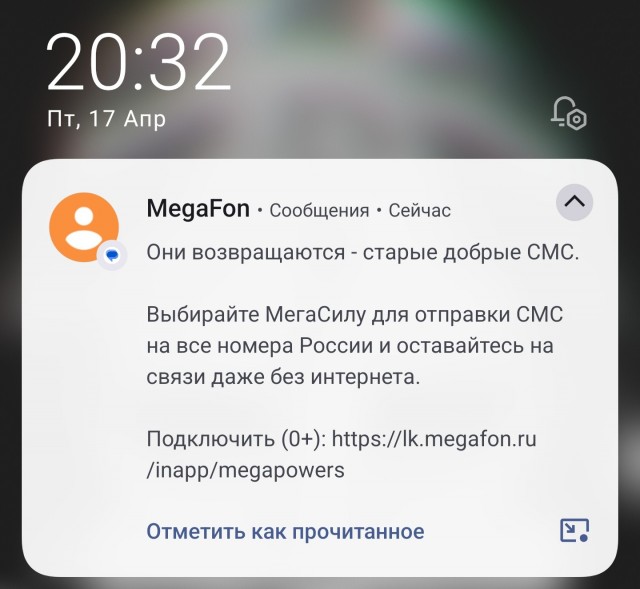Tap 'Отметить как прочитанное' button
Screen dimensions: 640x589
(x=285, y=531)
